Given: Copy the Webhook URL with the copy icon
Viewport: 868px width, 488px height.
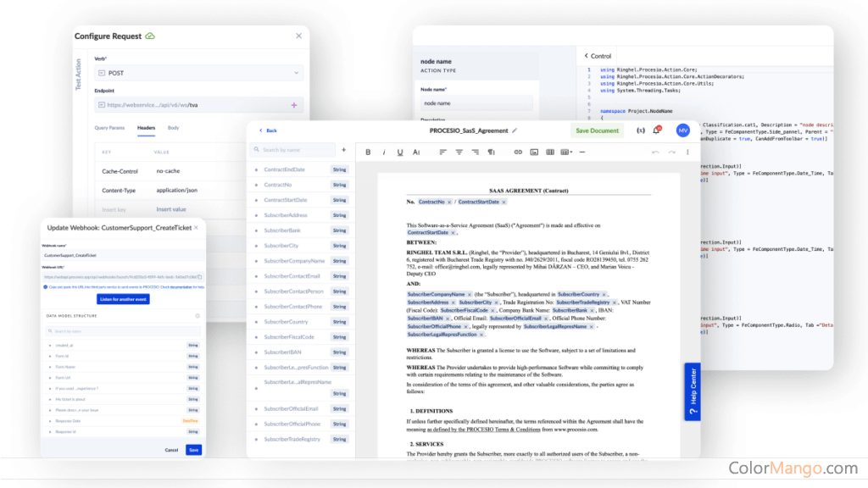Looking at the screenshot, I should click(x=200, y=277).
